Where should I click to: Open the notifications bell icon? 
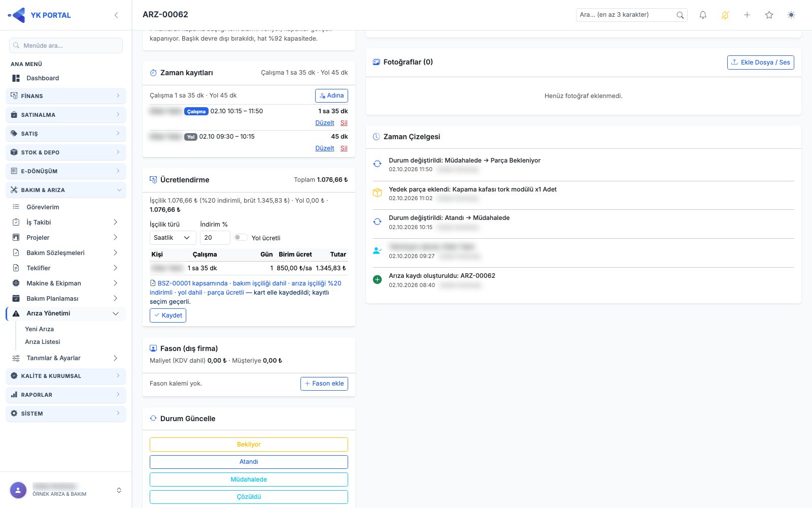pos(703,15)
